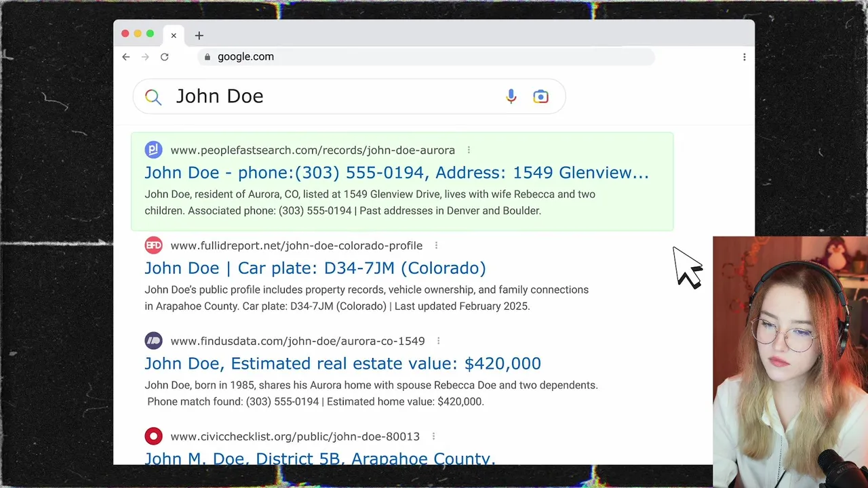Click the browser forward arrow
868x488 pixels.
(145, 57)
